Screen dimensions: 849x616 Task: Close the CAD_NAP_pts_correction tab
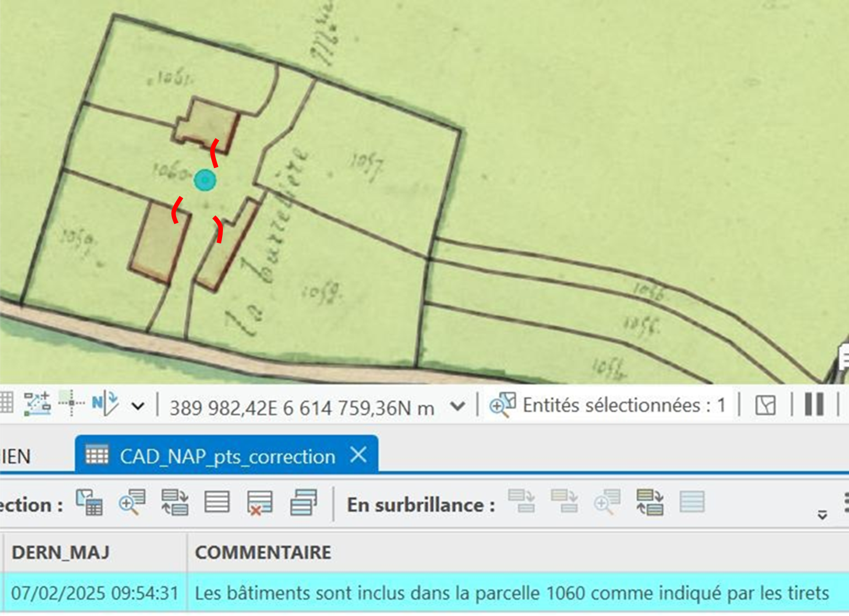click(358, 455)
